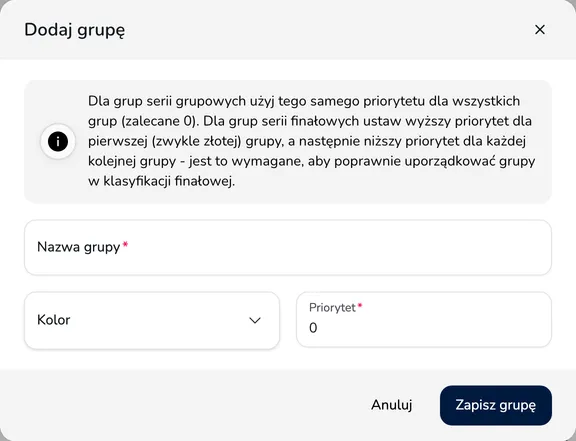Close the Dodaj grupę dialog

click(x=540, y=30)
